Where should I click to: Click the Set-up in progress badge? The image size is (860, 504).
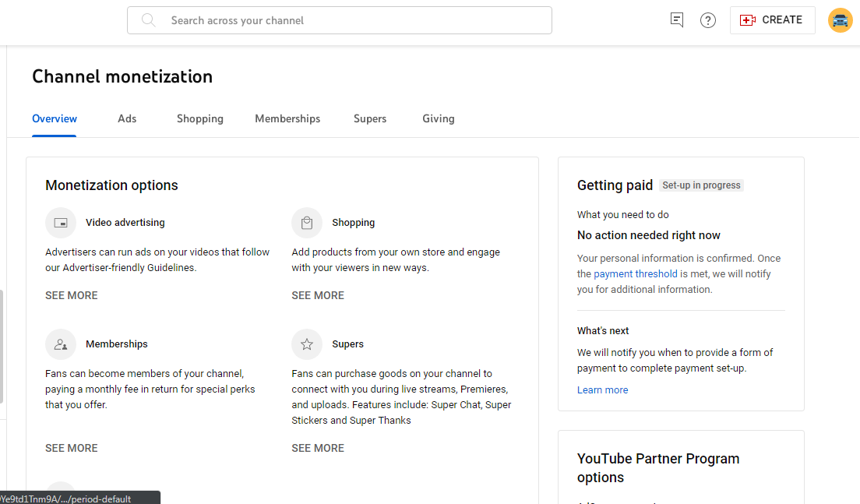(x=701, y=185)
